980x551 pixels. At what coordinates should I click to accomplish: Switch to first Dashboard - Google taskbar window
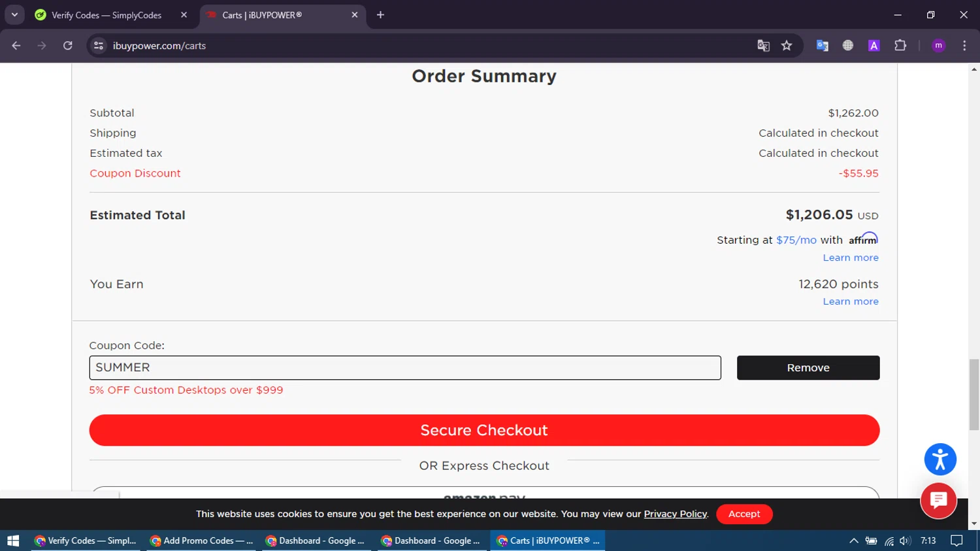[x=316, y=541]
